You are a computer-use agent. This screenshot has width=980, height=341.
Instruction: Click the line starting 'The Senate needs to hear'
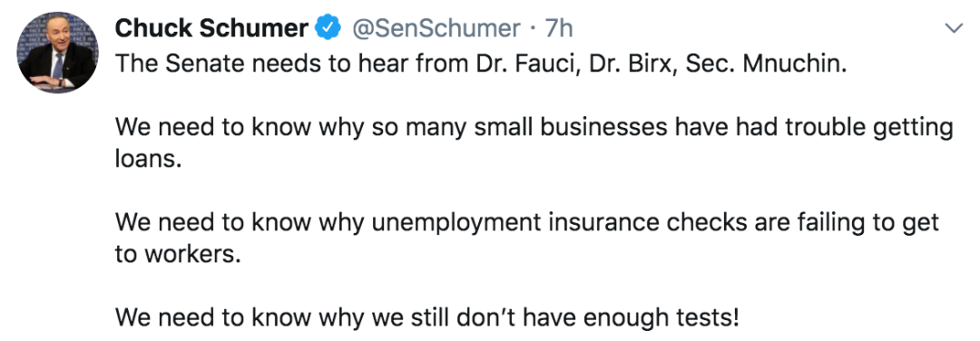point(481,65)
